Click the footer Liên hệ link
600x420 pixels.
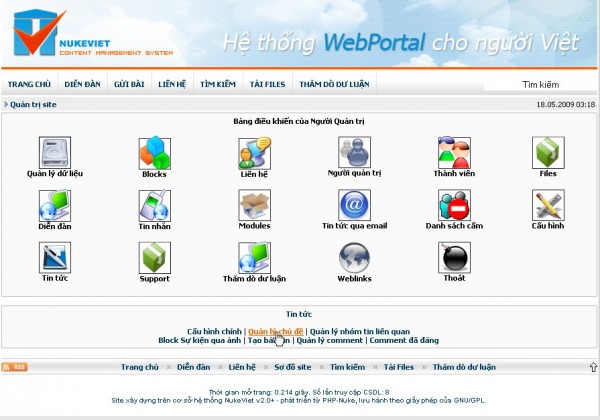pos(242,367)
